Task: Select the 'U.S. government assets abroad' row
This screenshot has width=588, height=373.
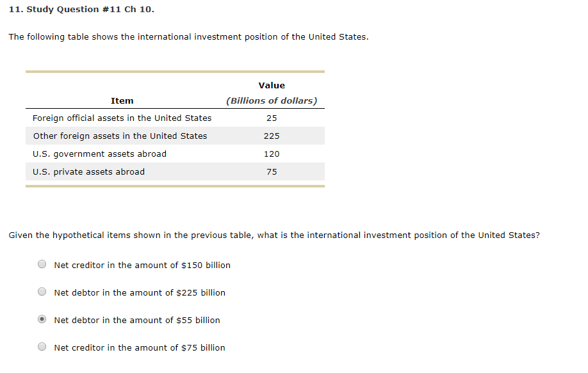Action: click(x=99, y=154)
